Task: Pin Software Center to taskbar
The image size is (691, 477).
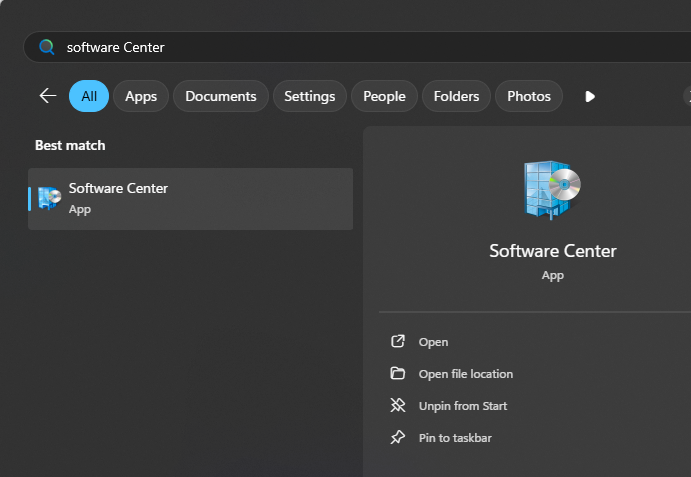Action: (455, 438)
